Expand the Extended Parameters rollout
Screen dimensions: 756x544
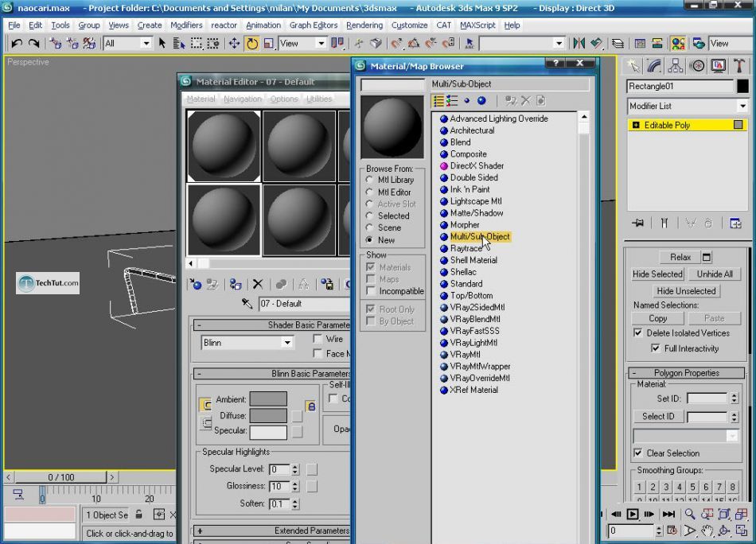271,531
